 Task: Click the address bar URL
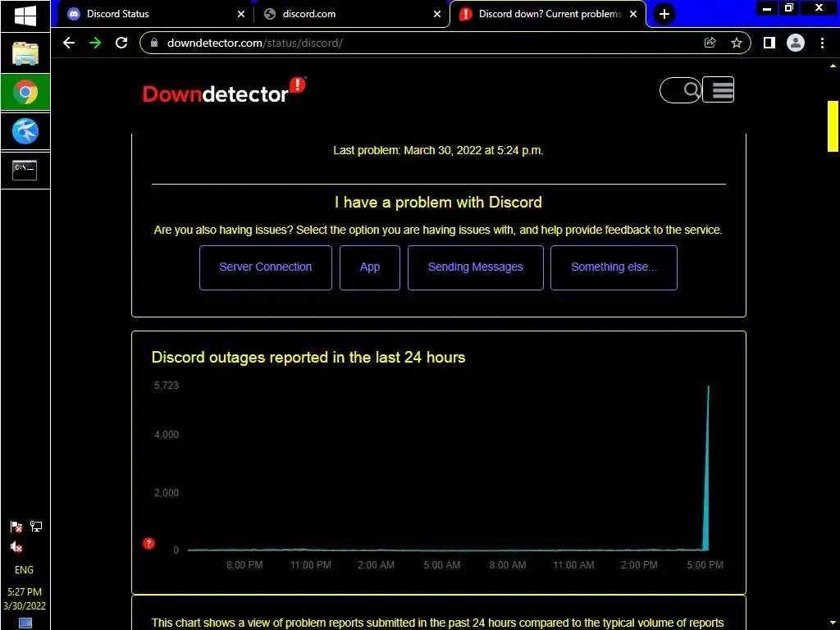255,43
